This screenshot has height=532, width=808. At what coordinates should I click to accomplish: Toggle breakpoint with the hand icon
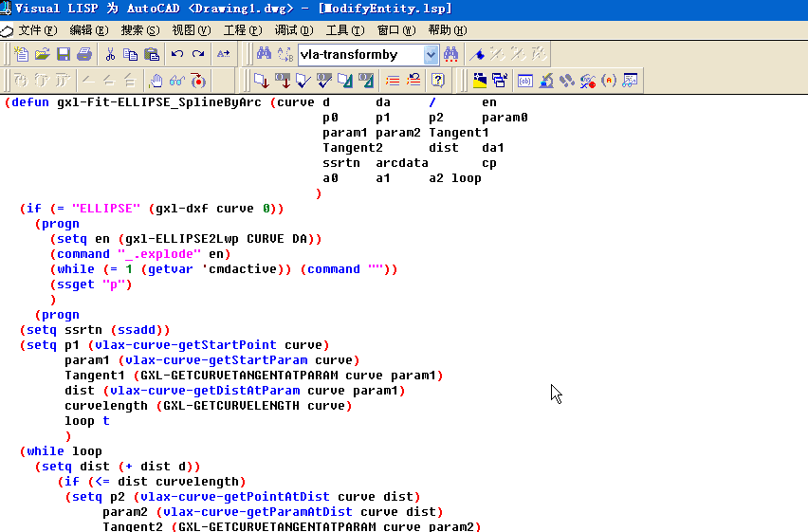pyautogui.click(x=157, y=80)
